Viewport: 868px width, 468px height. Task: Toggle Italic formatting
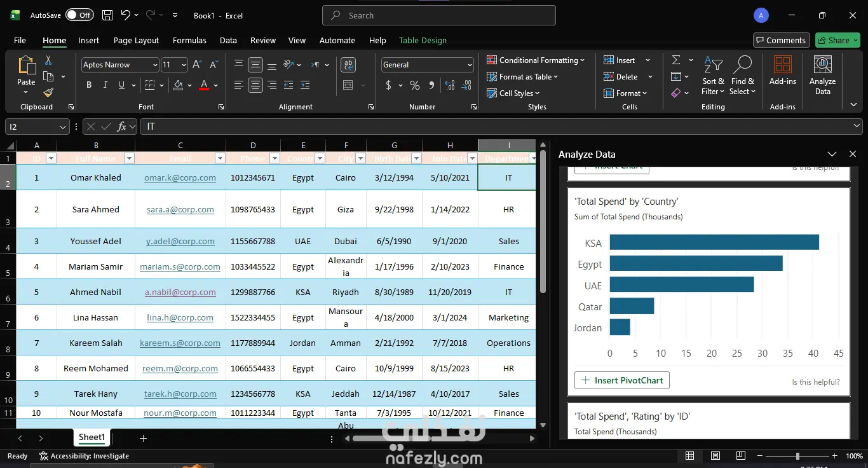[106, 85]
